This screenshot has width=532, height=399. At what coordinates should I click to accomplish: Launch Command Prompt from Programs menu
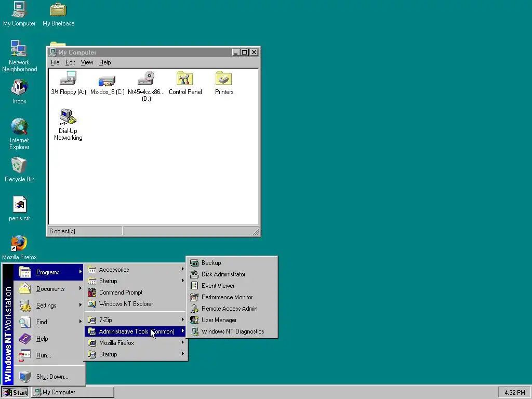pyautogui.click(x=136, y=292)
